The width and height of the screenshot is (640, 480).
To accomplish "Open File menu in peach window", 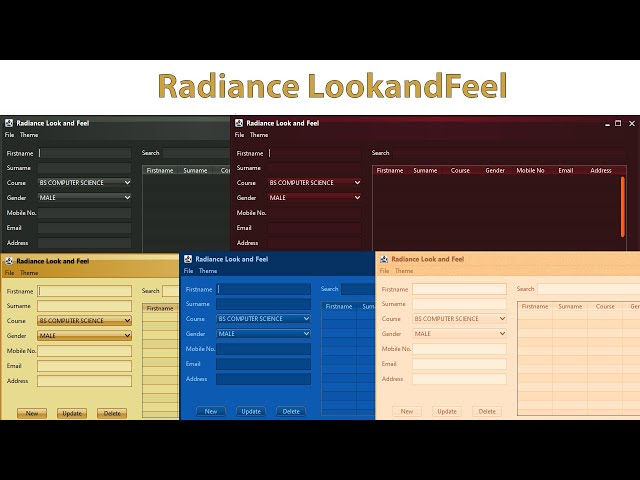I will pyautogui.click(x=384, y=271).
